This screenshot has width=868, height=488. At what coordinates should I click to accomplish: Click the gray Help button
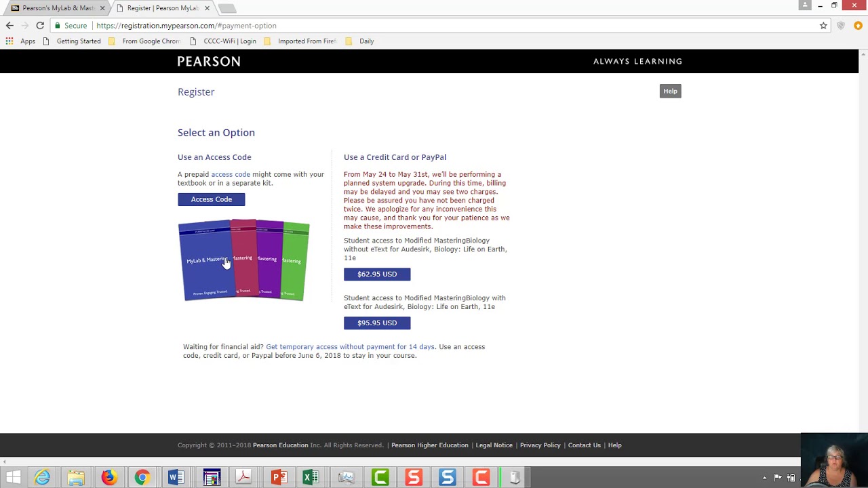[670, 91]
